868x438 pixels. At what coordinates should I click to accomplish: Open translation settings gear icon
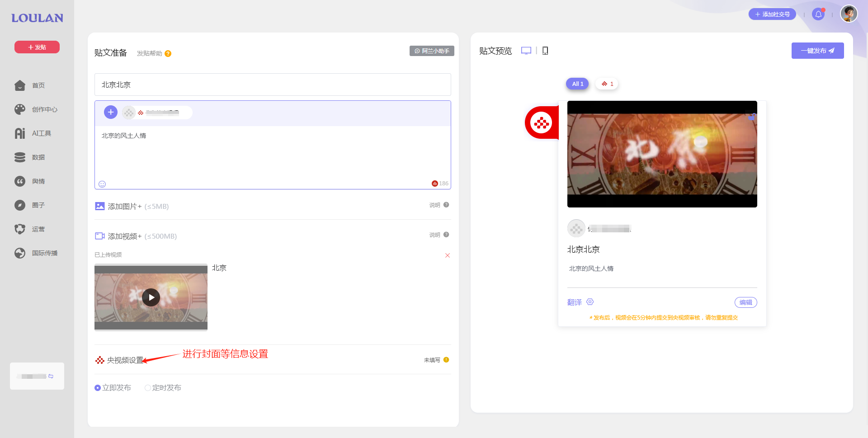590,302
